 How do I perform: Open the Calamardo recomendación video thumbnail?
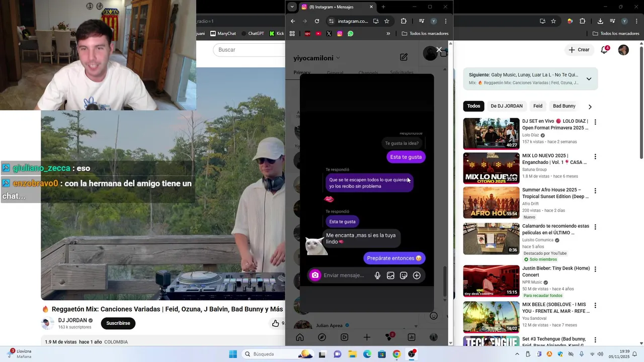[x=491, y=239]
